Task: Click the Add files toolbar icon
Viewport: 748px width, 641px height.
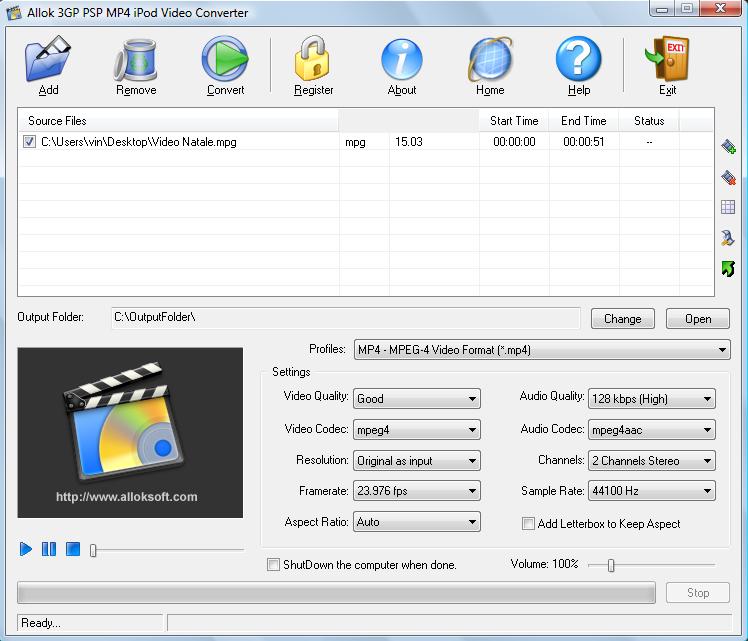Action: 48,59
